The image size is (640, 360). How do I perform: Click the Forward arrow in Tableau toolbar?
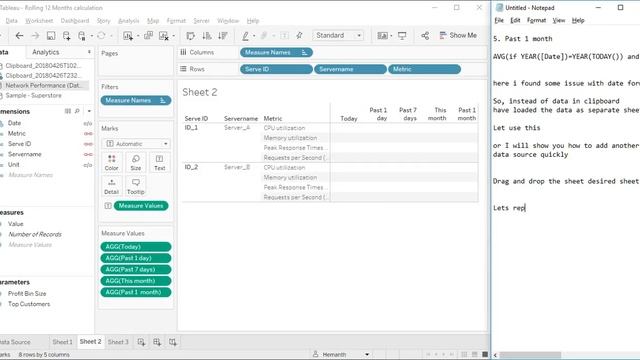tap(35, 36)
